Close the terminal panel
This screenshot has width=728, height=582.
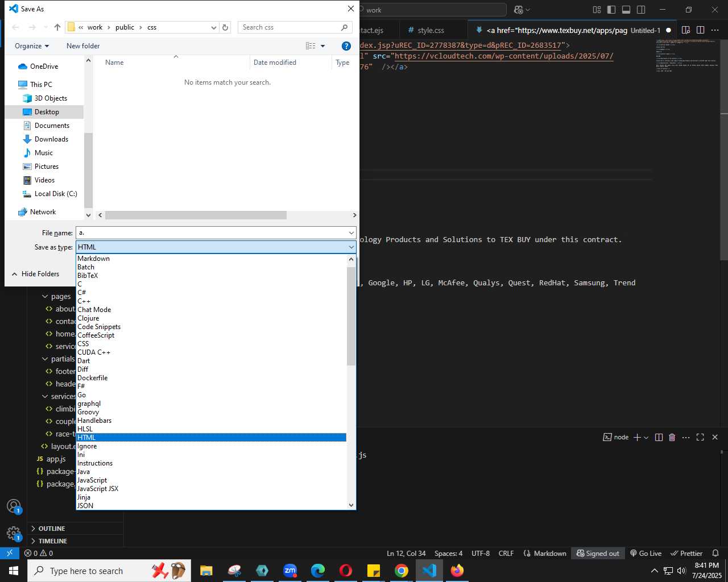pos(715,437)
